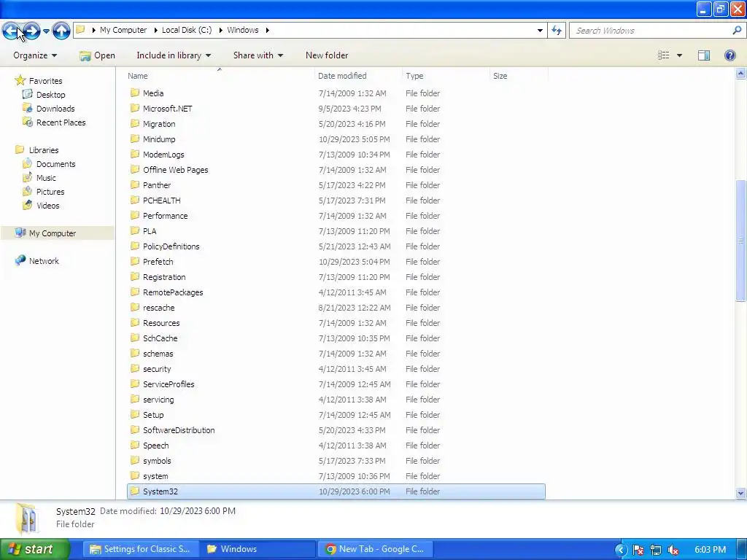Image resolution: width=747 pixels, height=560 pixels.
Task: Select the ServiceProfiles folder name
Action: [169, 384]
